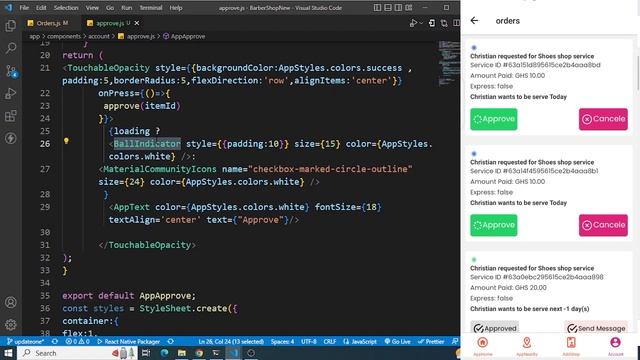Screen dimensions: 640x360
Task: Click the updateone branch in status bar
Action: pos(26,342)
